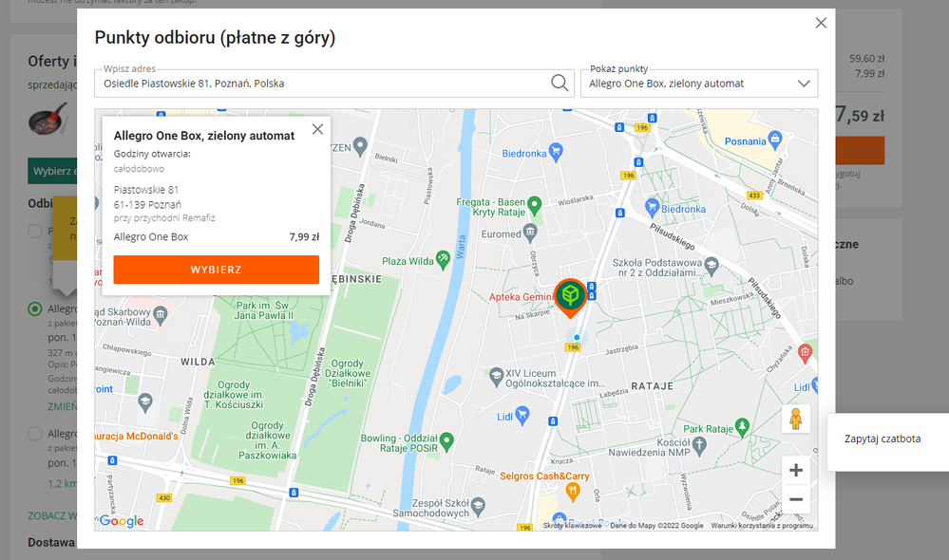Click the green Wybierz button behind dialog
The image size is (949, 560).
pos(52,171)
